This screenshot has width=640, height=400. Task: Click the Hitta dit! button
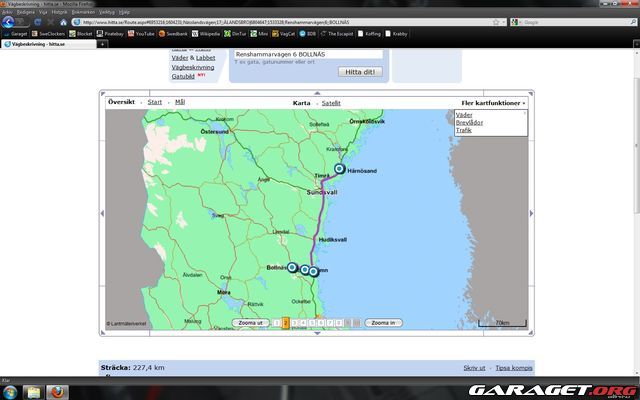(359, 72)
